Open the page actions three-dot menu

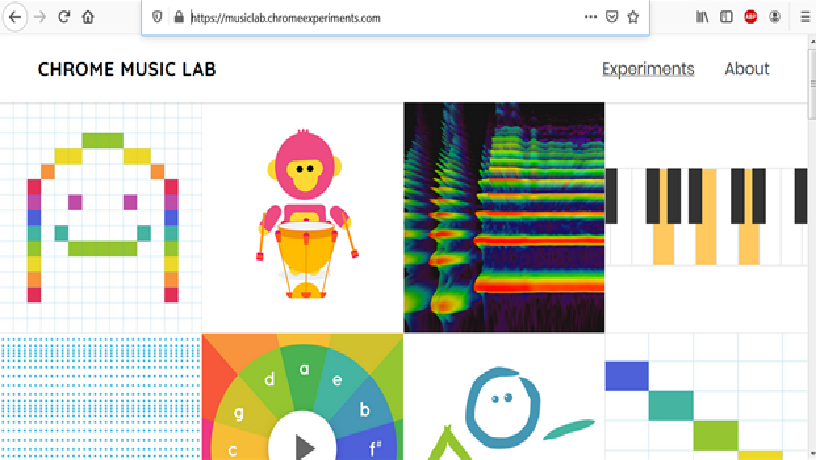[x=589, y=17]
